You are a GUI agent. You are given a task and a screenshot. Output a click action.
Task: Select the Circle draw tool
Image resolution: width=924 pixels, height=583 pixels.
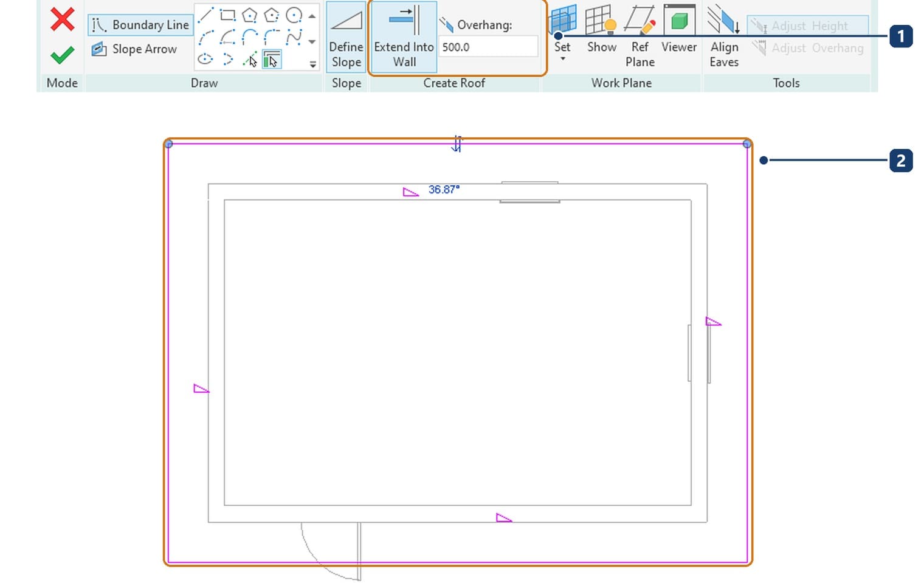(x=294, y=15)
